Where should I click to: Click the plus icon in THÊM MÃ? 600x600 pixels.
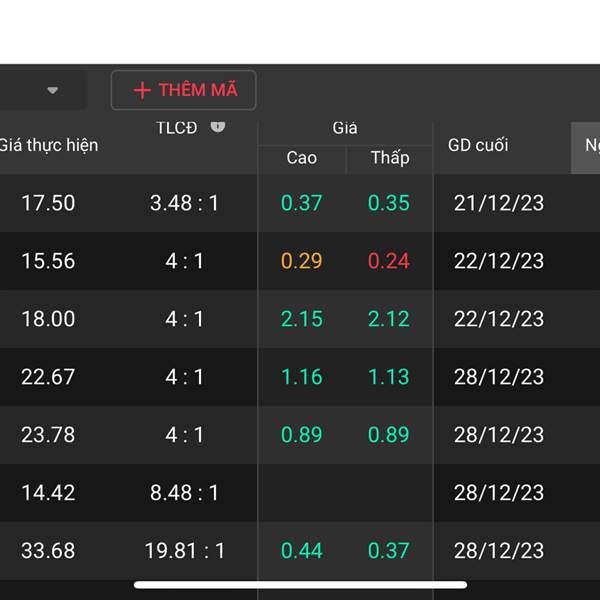pyautogui.click(x=142, y=90)
